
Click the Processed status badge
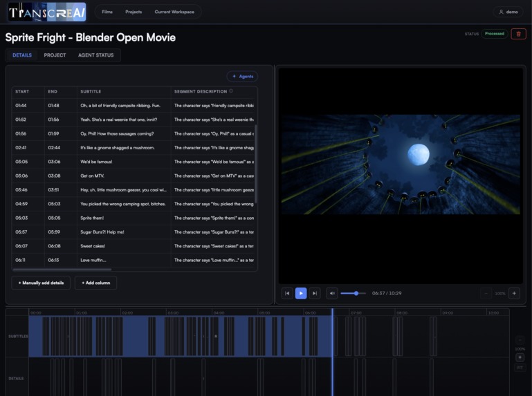pos(495,34)
